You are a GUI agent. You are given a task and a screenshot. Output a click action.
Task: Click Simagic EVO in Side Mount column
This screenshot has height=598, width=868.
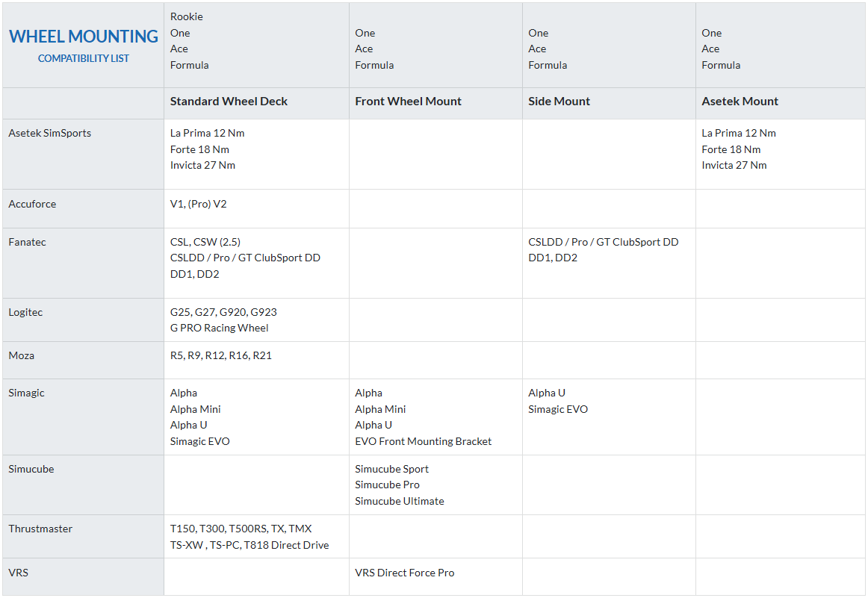point(557,409)
